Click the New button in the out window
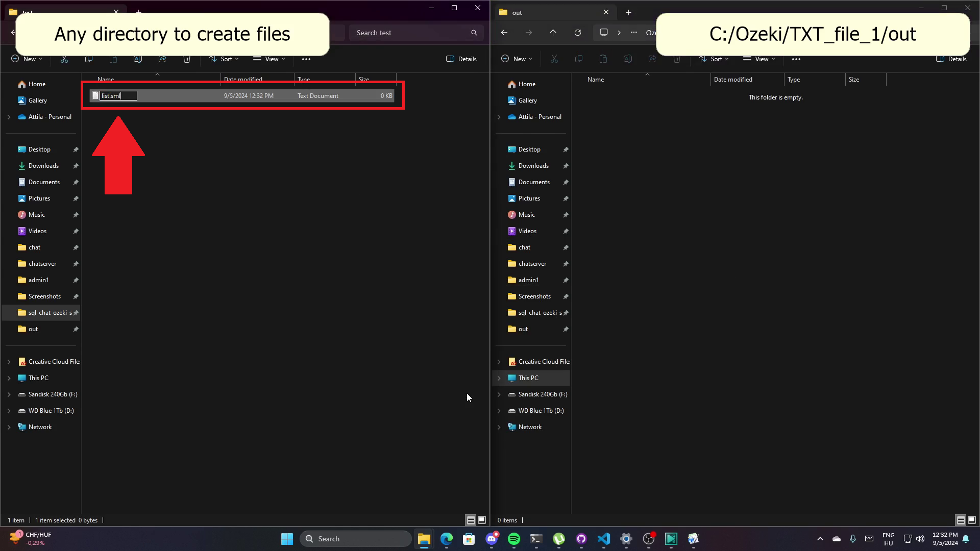The width and height of the screenshot is (980, 551). [517, 59]
